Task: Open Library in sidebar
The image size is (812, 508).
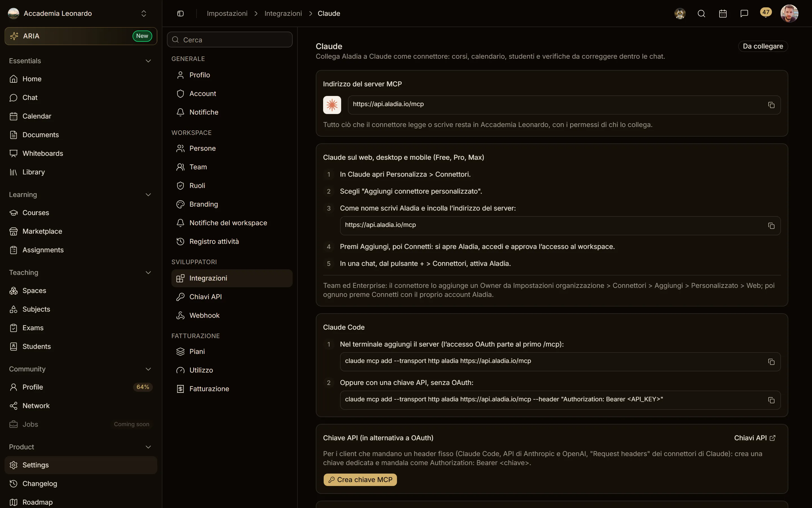Action: pos(81,172)
